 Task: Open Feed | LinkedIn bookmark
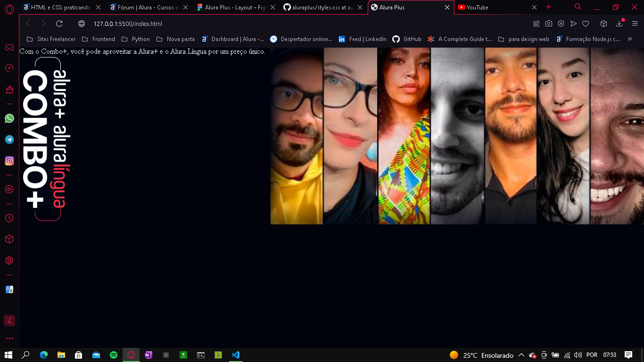[x=362, y=39]
